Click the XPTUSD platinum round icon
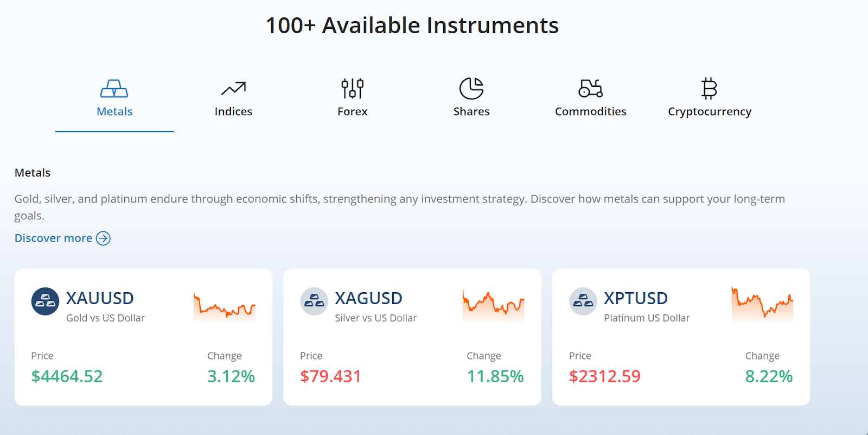Screen dimensions: 868x435 pyautogui.click(x=583, y=301)
